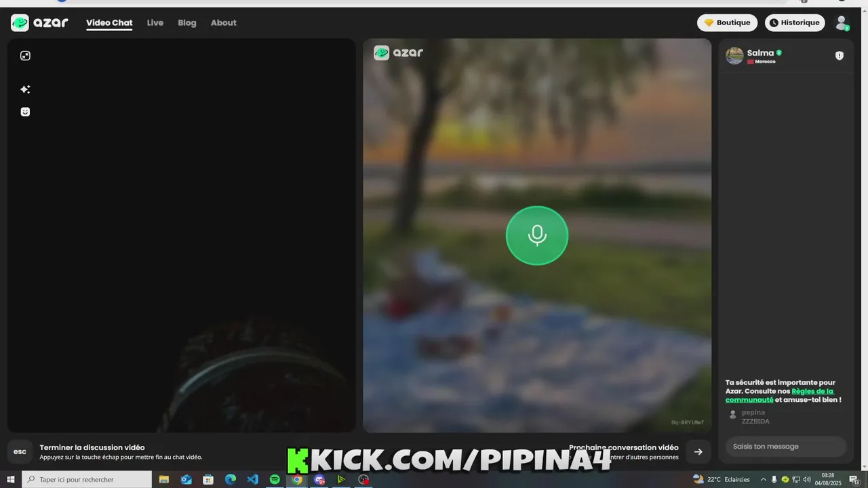The width and height of the screenshot is (868, 488).
Task: Open the Règles de la communauté link
Action: [x=780, y=395]
